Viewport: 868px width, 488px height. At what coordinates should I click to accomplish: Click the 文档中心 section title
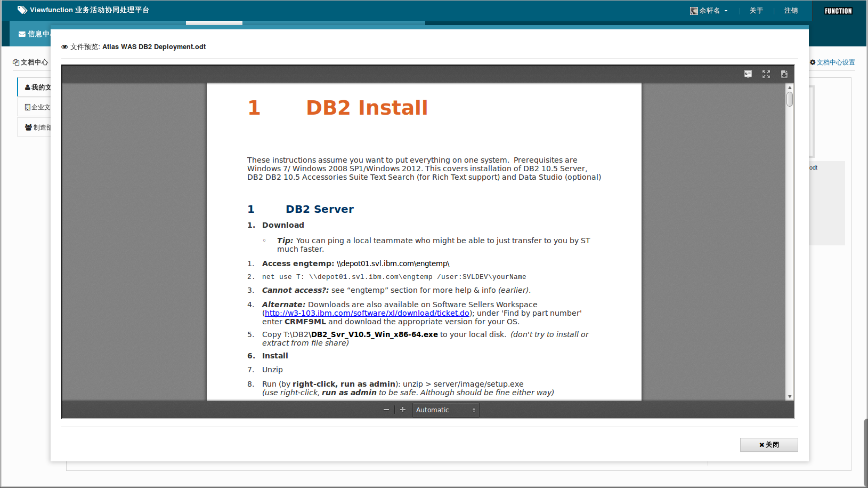[30, 62]
